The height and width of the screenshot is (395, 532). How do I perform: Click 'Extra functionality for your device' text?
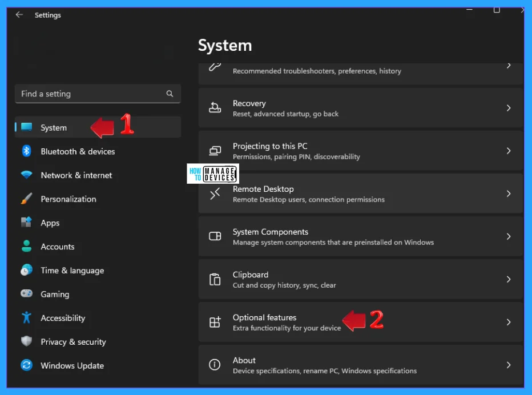(287, 328)
